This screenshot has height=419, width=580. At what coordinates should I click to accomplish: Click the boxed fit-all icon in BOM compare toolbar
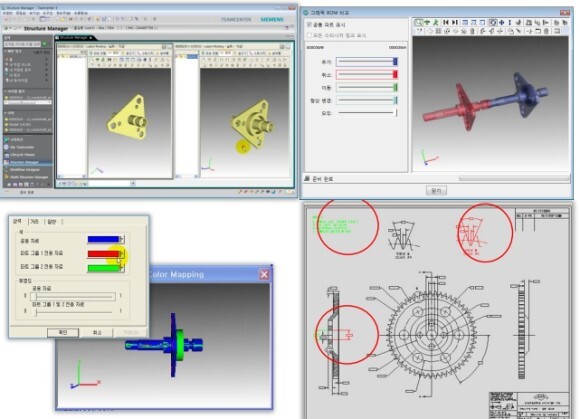pyautogui.click(x=493, y=23)
